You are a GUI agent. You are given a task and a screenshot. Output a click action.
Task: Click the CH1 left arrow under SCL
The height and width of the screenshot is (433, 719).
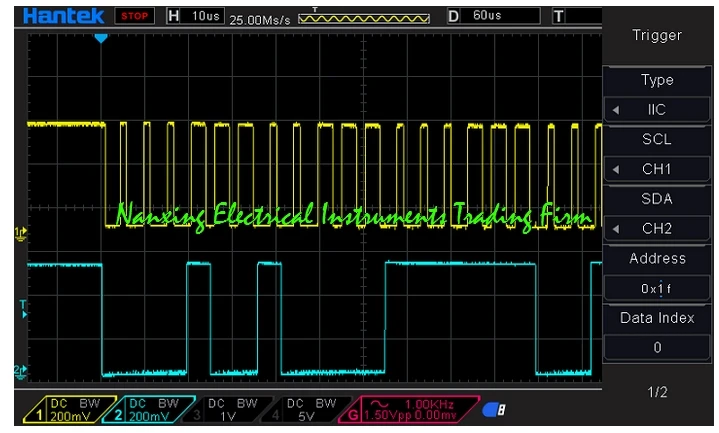616,170
